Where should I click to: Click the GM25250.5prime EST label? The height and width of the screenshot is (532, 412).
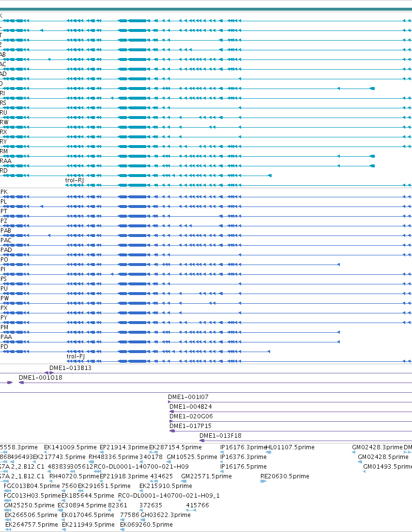(29, 505)
